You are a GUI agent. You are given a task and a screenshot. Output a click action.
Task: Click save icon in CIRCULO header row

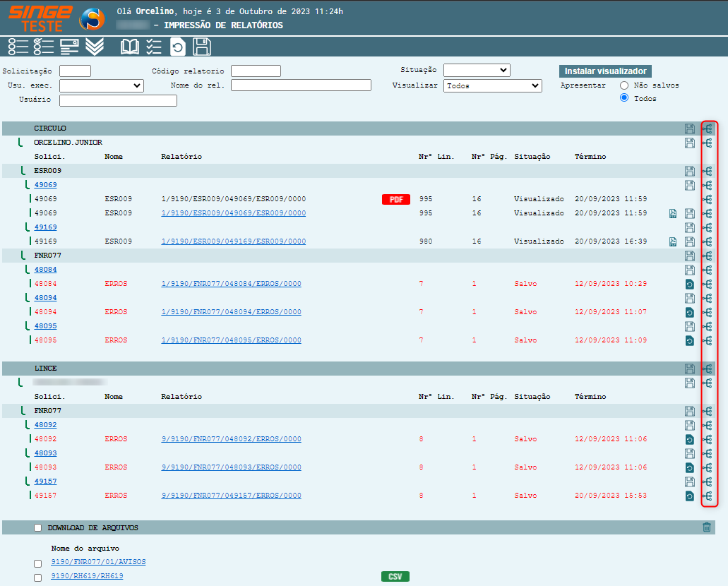click(x=689, y=128)
